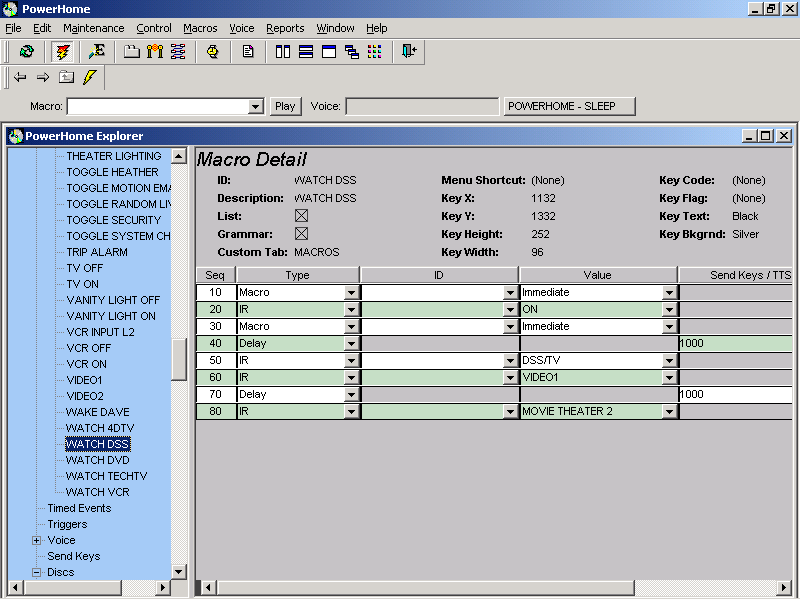
Task: Click the colored dots grid toolbar icon
Action: click(374, 52)
